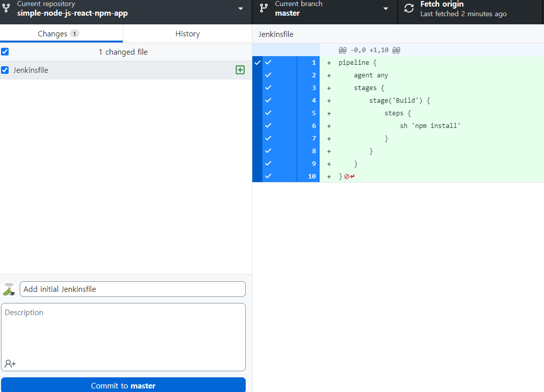Image resolution: width=544 pixels, height=392 pixels.
Task: Click the no-newline warning icon on line 10
Action: point(349,177)
